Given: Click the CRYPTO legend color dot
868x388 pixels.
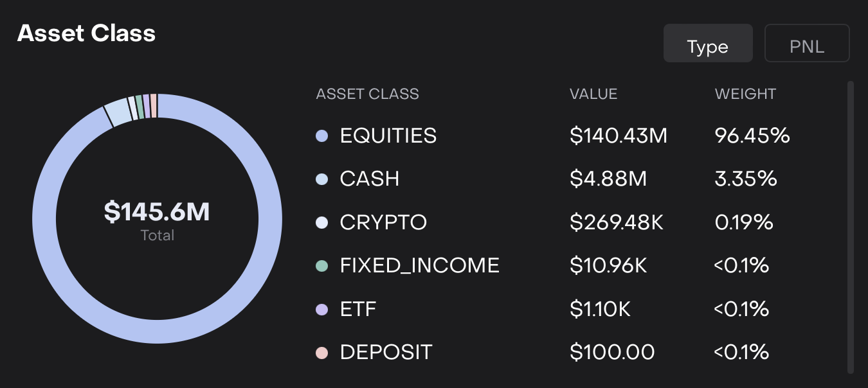Looking at the screenshot, I should point(322,223).
